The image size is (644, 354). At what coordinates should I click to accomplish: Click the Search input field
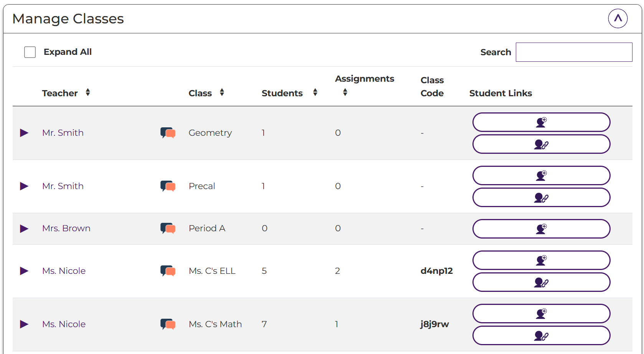point(574,52)
